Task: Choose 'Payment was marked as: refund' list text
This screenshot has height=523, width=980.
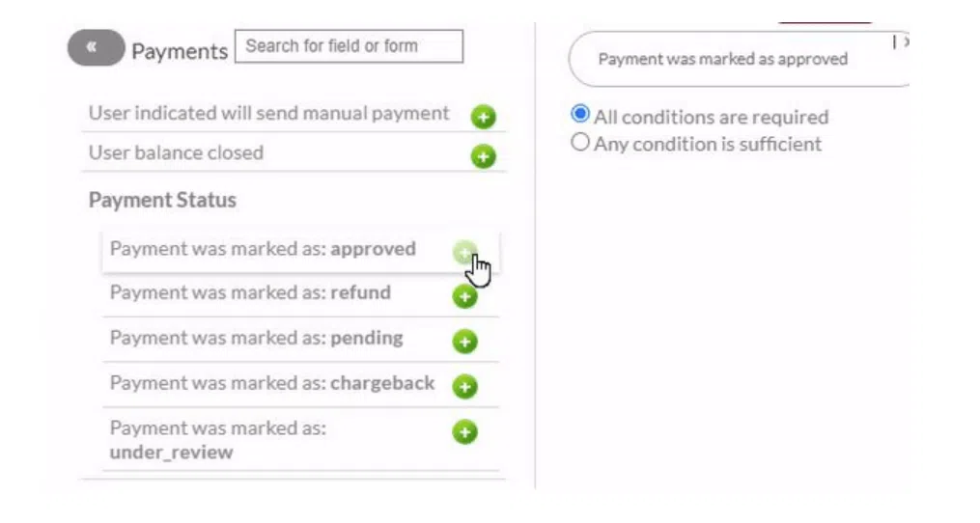Action: [250, 292]
